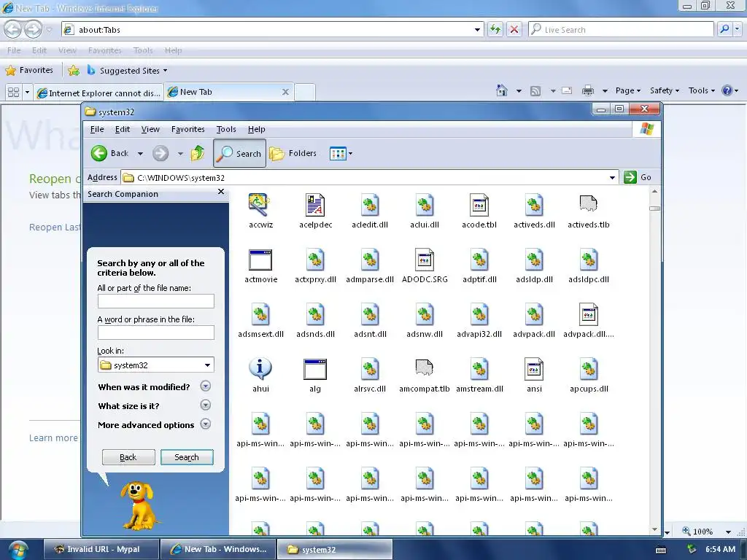Open Suggested Sites dropdown

pos(166,71)
